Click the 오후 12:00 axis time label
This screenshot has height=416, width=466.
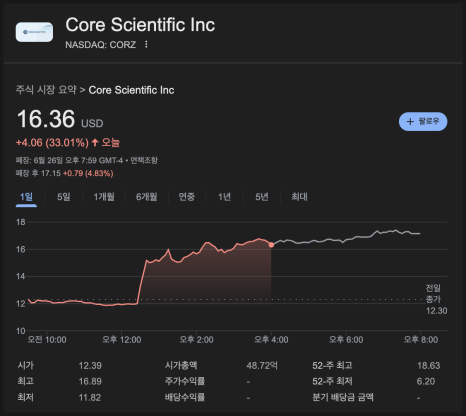click(x=122, y=340)
